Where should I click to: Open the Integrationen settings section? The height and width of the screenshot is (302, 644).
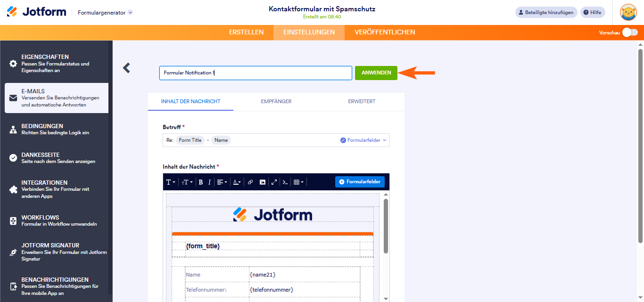(56, 189)
